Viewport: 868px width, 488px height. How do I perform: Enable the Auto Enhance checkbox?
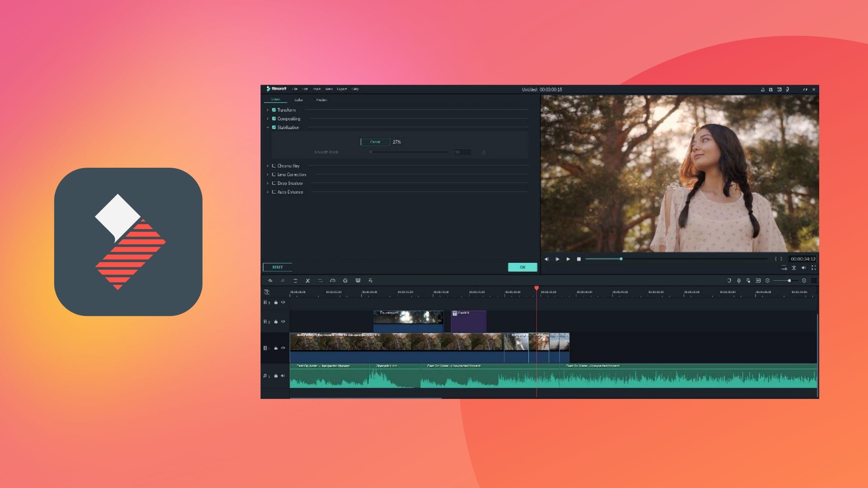[x=274, y=192]
